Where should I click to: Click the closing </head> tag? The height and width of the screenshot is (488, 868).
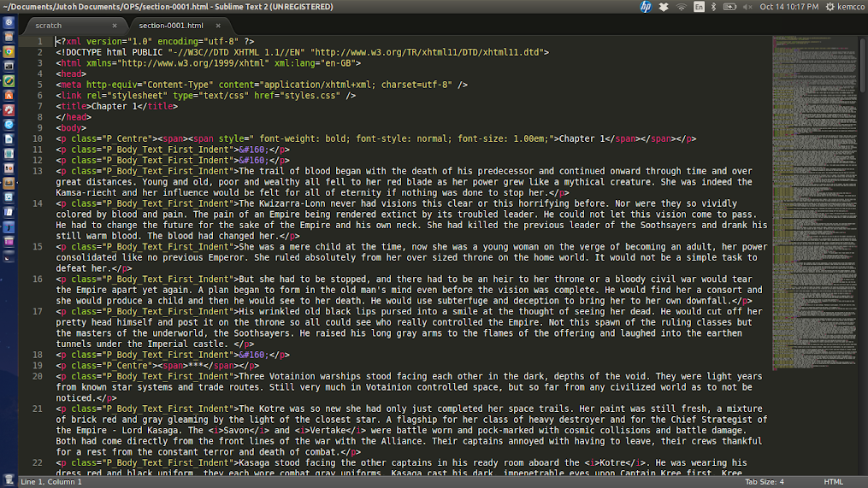pyautogui.click(x=74, y=117)
